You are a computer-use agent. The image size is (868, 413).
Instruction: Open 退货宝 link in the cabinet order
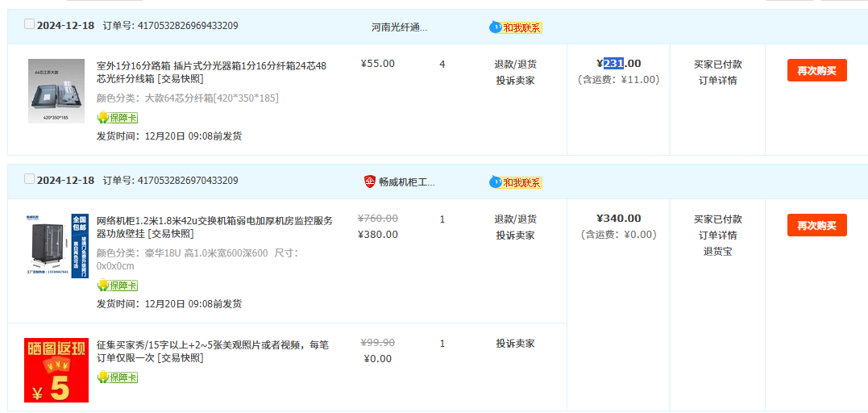[x=717, y=251]
